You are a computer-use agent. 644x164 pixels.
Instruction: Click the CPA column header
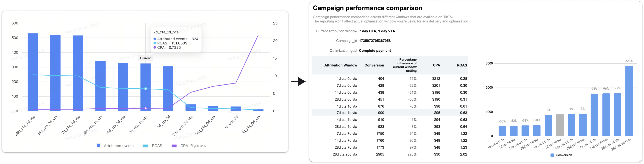pyautogui.click(x=436, y=65)
